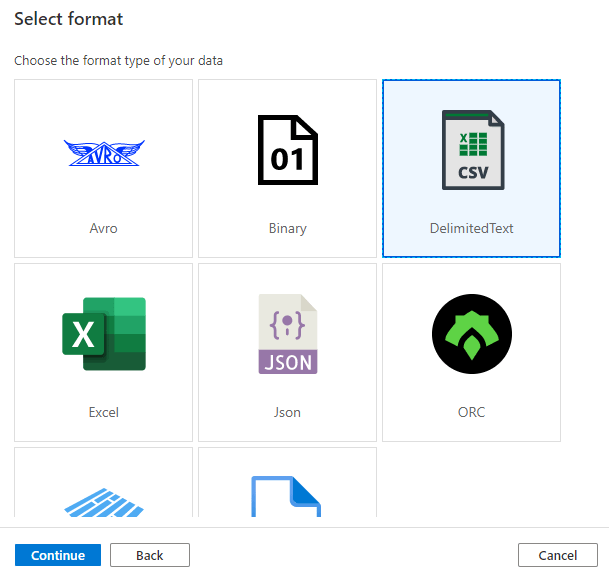This screenshot has height=575, width=609.
Task: Click the ORC format label
Action: tap(472, 412)
